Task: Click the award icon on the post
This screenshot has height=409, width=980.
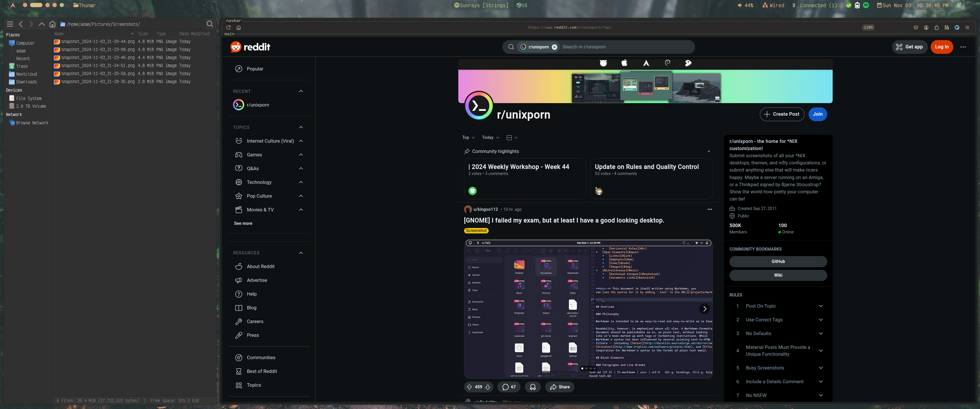Action: (x=533, y=387)
